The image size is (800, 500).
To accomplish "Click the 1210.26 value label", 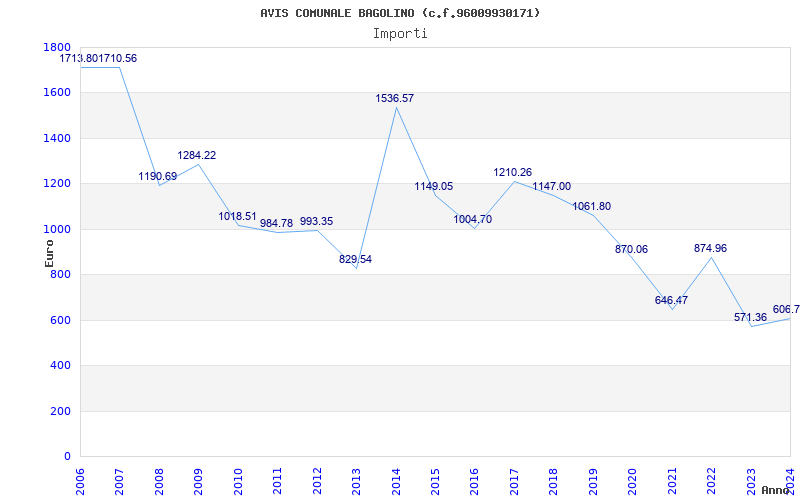I will coord(513,172).
